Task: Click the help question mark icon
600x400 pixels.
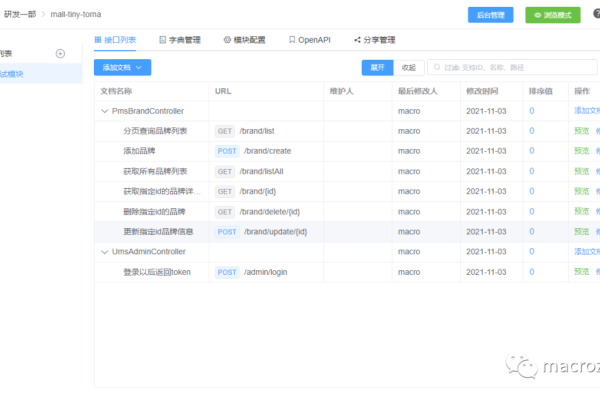Action: click(597, 14)
